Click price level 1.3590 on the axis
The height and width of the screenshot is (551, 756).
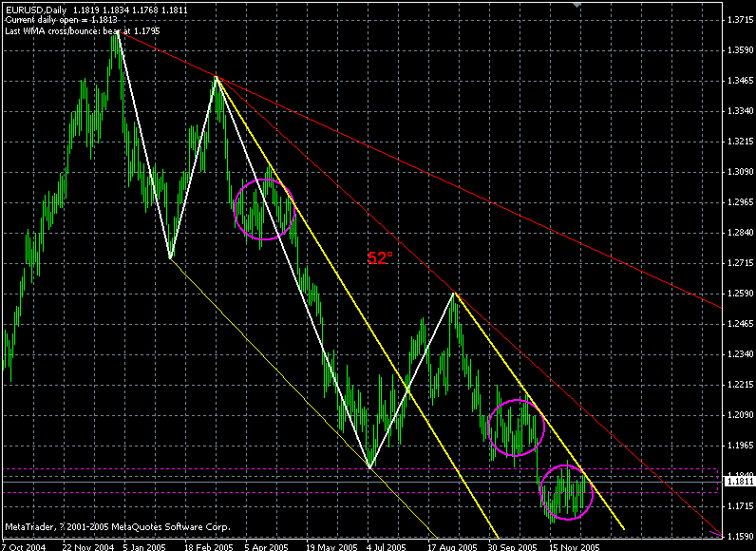point(740,50)
